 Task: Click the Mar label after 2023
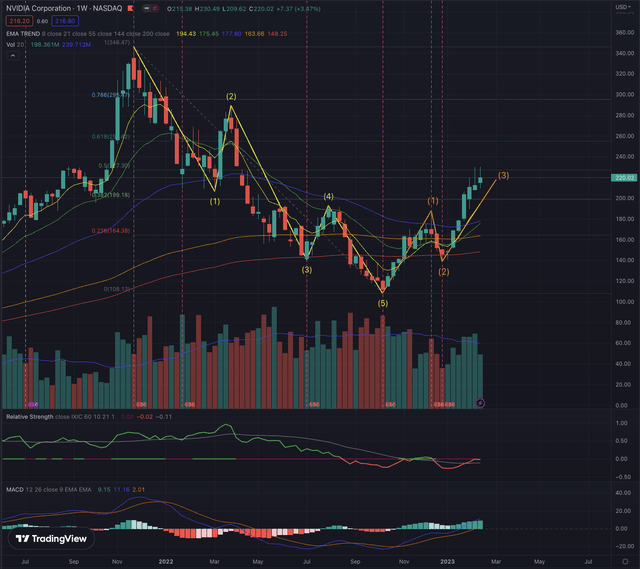click(x=496, y=562)
